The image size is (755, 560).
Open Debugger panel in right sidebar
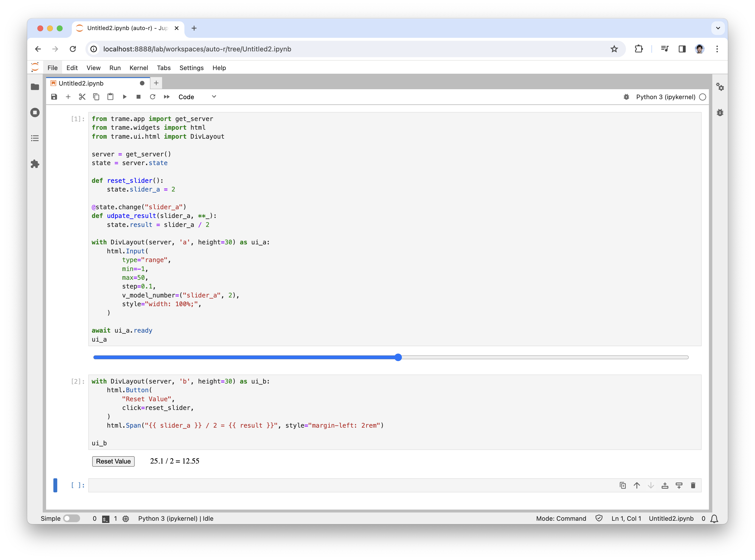click(x=720, y=112)
